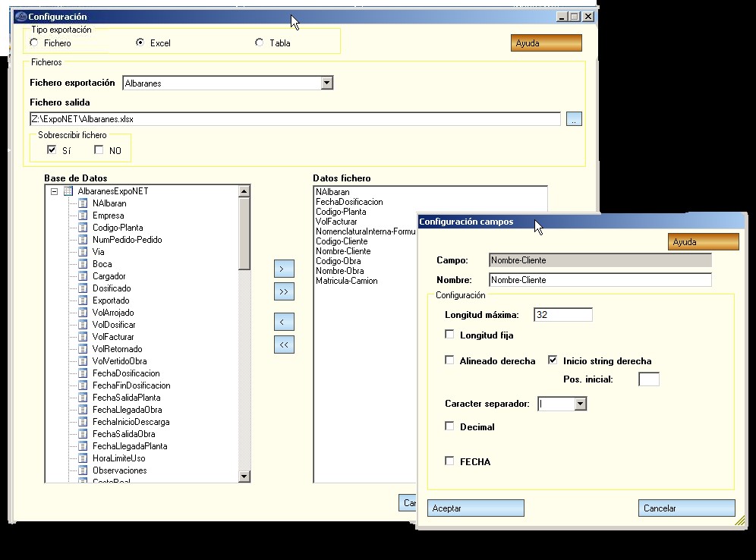Click the '<' remove single field button
This screenshot has height=560, width=756.
(284, 322)
